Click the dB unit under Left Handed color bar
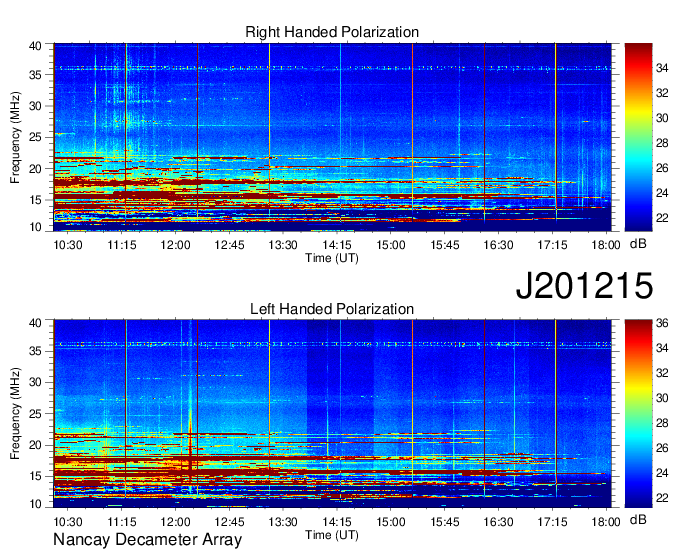 tap(638, 519)
